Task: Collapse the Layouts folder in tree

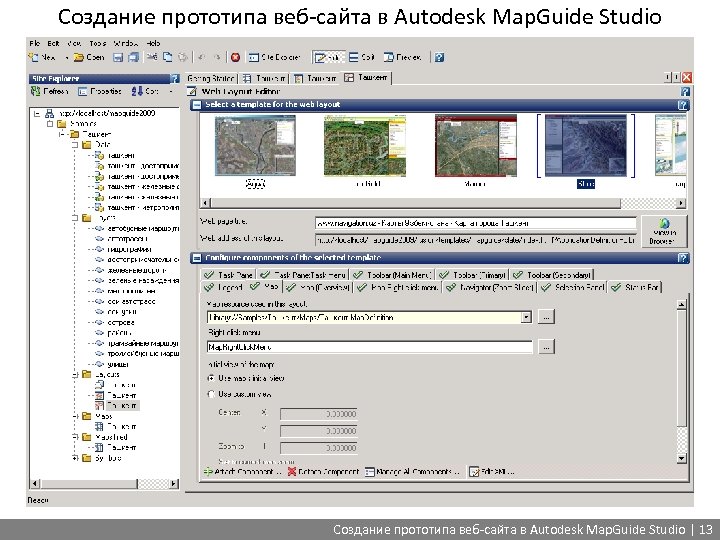Action: (75, 375)
